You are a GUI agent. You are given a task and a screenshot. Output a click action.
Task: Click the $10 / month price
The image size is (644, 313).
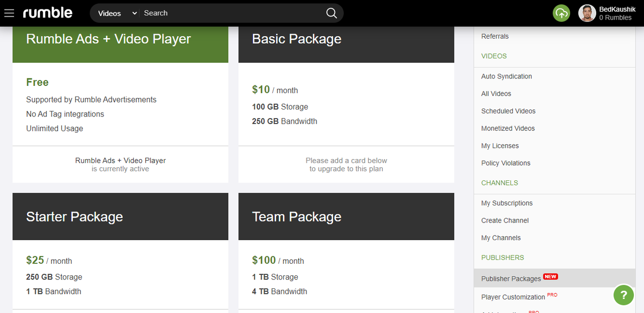point(275,89)
